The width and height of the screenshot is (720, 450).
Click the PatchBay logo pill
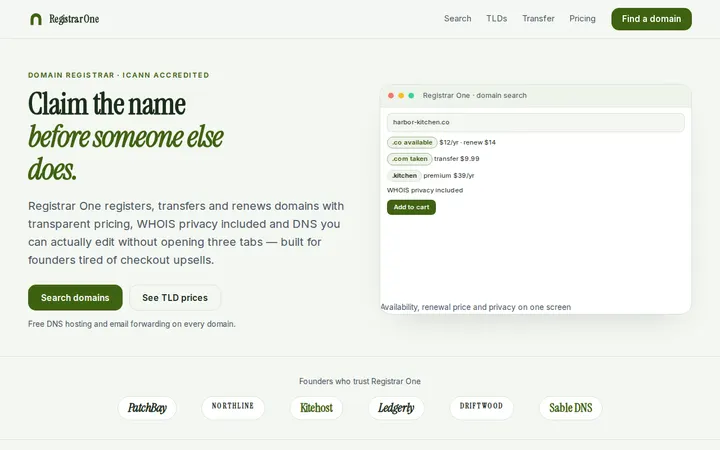(147, 408)
